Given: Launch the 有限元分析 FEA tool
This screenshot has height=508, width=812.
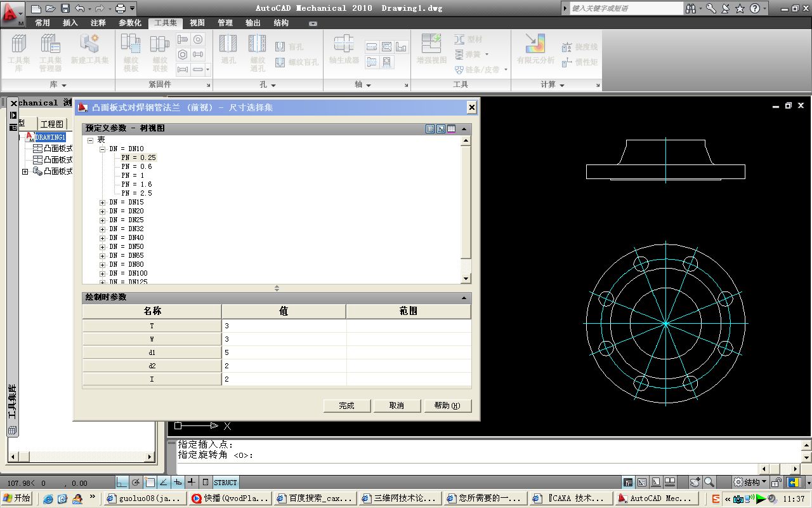Looking at the screenshot, I should click(x=535, y=51).
